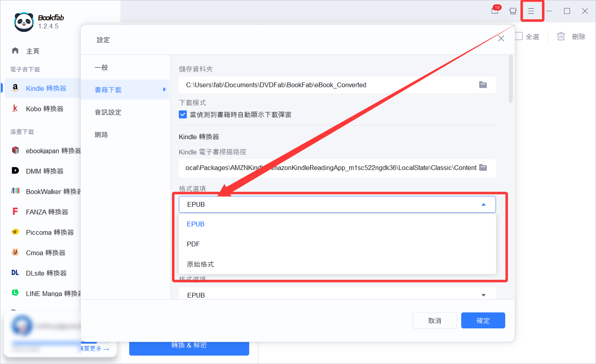Click the Kobo converter icon
Viewport: 596px width, 364px height.
pyautogui.click(x=15, y=108)
